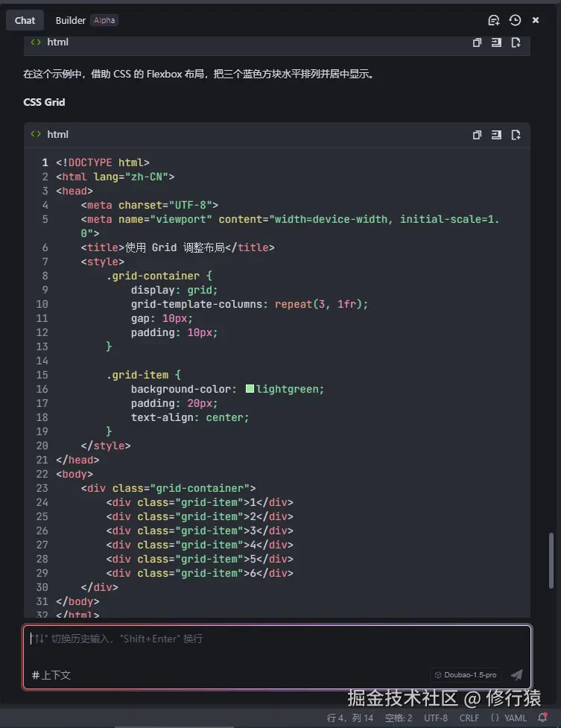
Task: Open the YAML language mode selector
Action: tap(509, 718)
